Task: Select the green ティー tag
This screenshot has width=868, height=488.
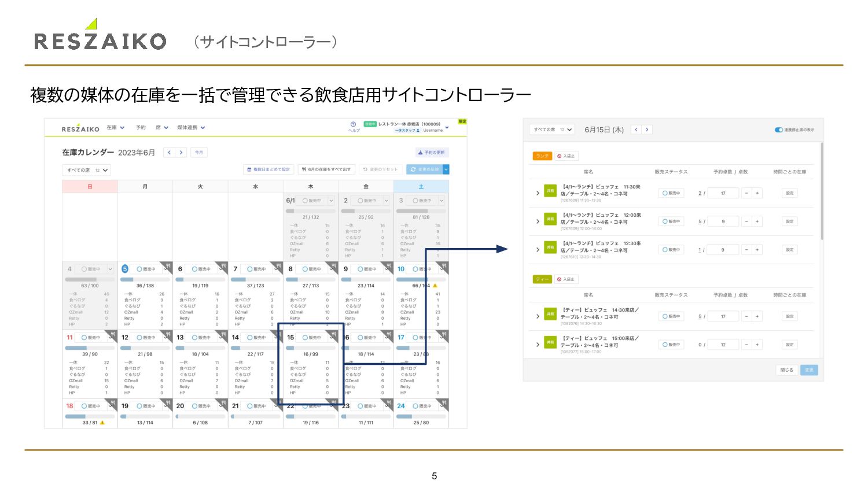Action: coord(542,279)
